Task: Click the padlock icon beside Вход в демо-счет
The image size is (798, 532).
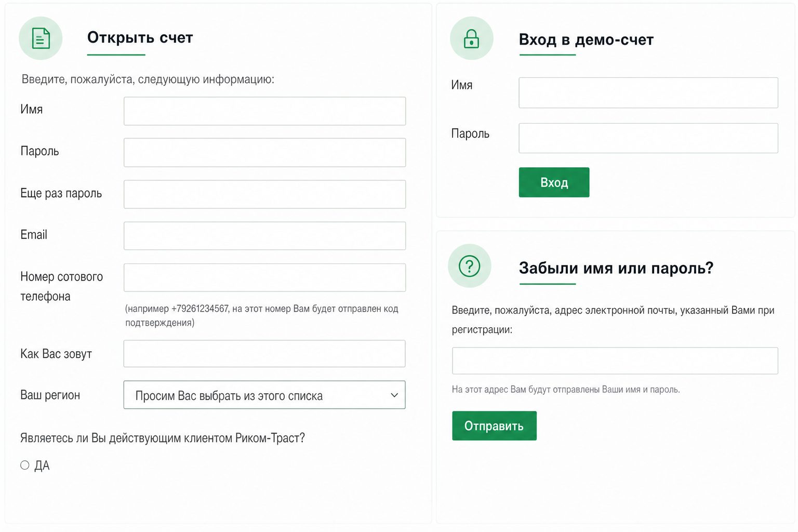Action: click(471, 38)
